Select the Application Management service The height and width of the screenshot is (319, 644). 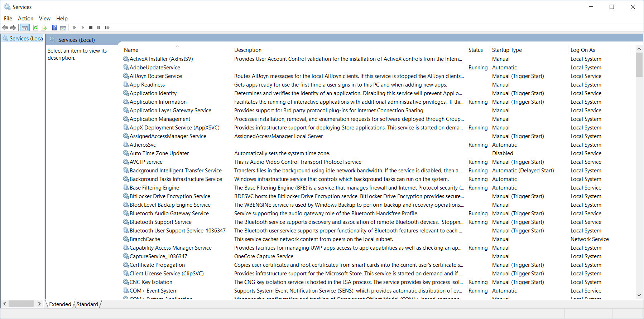(x=160, y=119)
